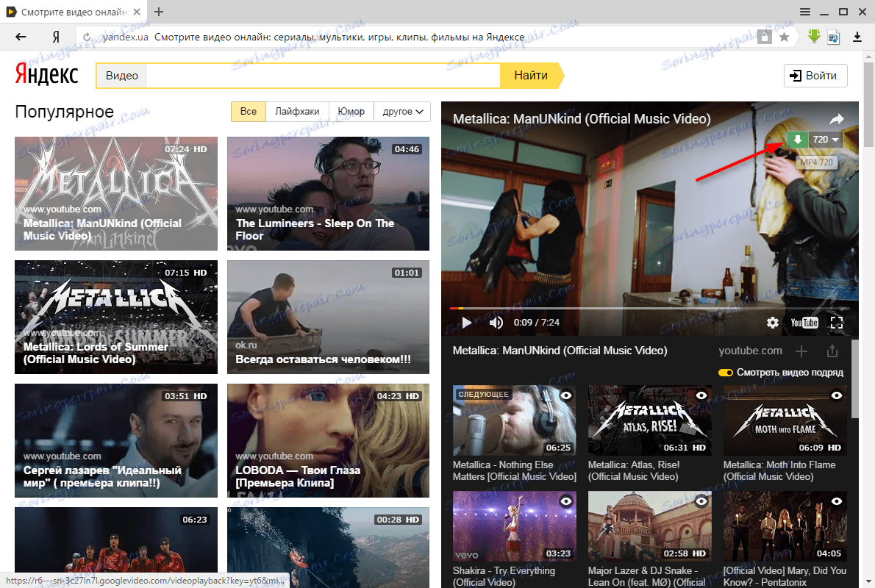The height and width of the screenshot is (588, 875).
Task: Click the 'Войти' login button
Action: pyautogui.click(x=815, y=76)
